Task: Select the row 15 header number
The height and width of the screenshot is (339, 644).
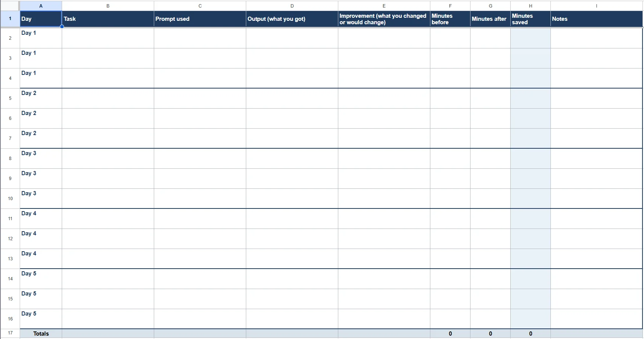Action: [x=10, y=299]
